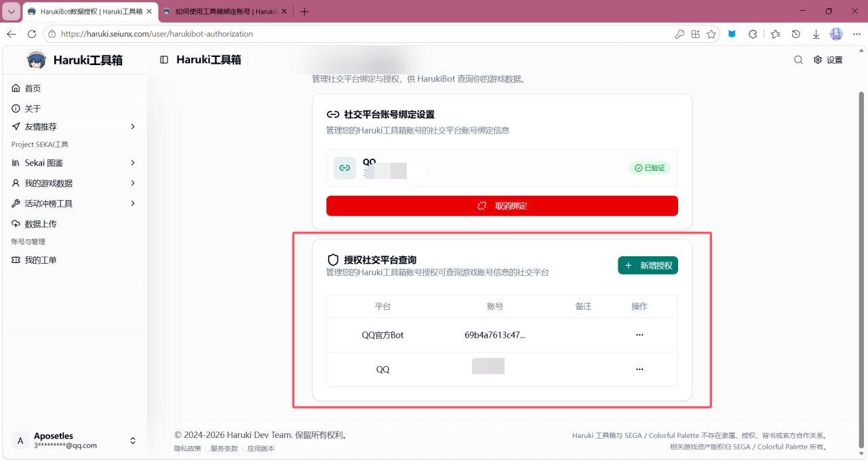Toggle sidebar with panel icon
Image resolution: width=868 pixels, height=461 pixels.
164,60
